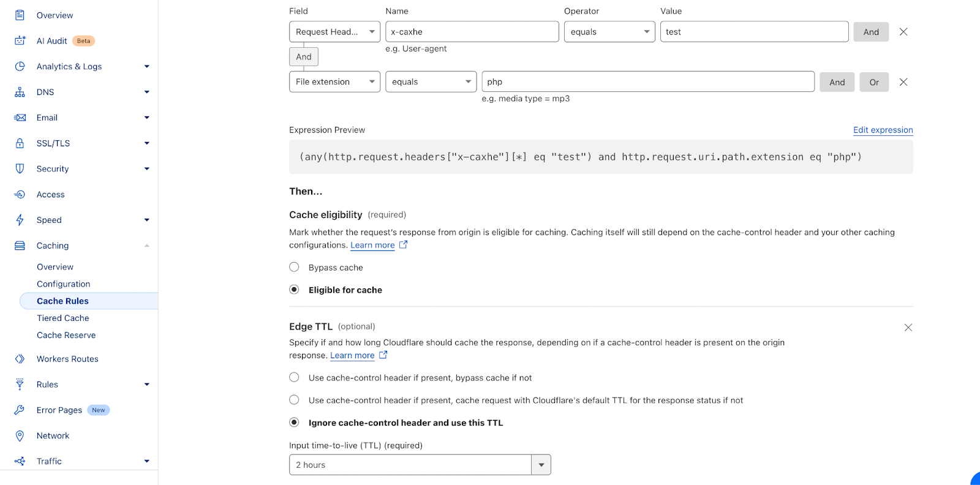Remove the File extension condition row
980x485 pixels.
[903, 82]
